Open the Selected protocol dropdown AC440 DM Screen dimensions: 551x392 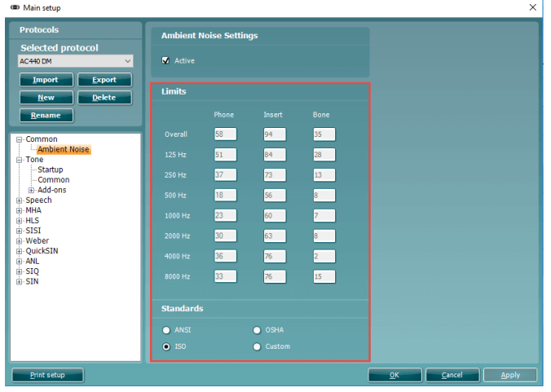pyautogui.click(x=76, y=61)
